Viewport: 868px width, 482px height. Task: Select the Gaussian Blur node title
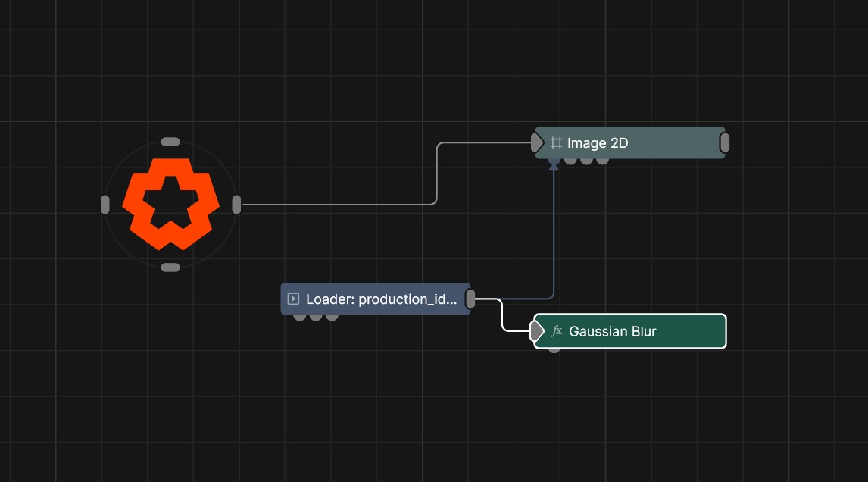point(612,331)
